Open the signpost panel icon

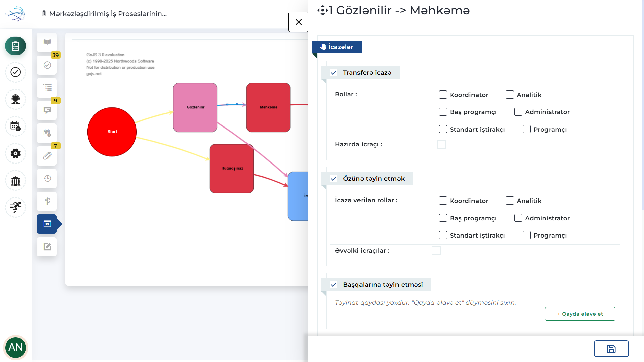click(x=47, y=201)
